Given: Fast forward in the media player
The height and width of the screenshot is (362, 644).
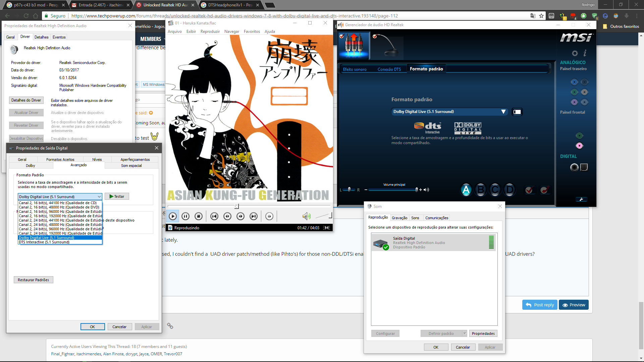Looking at the screenshot, I should click(x=240, y=216).
